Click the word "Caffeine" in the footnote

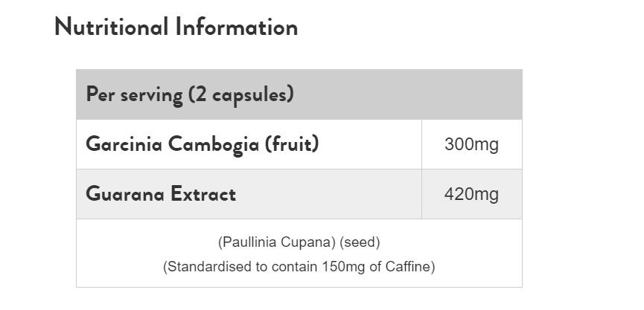(x=409, y=266)
